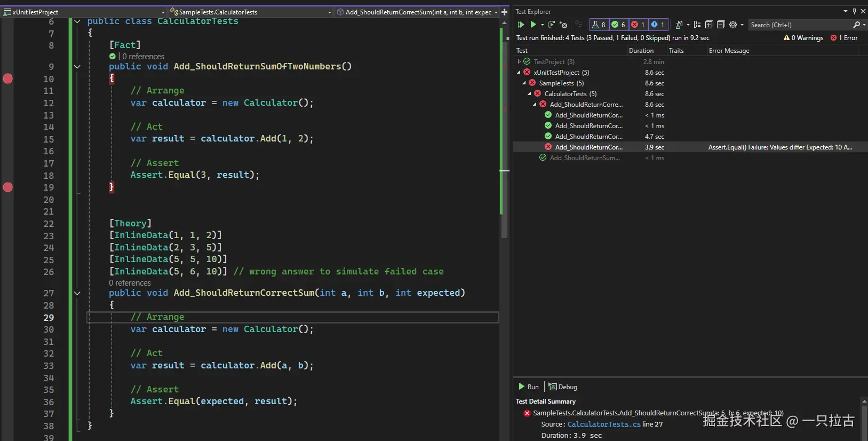Click the Group By hierarchy icon
The image size is (868, 441).
(x=697, y=25)
